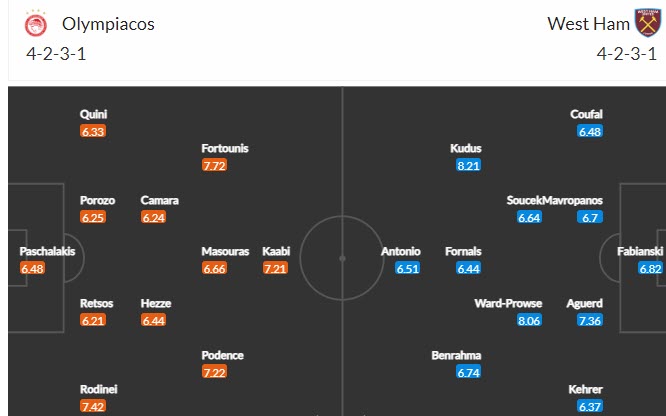Viewport: 666px width, 416px height.
Task: Open Kudus player details
Action: point(467,148)
